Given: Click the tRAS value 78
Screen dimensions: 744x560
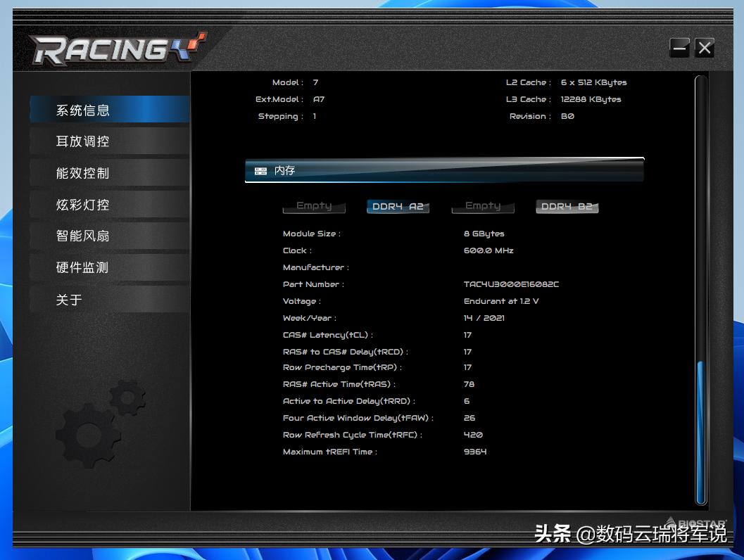Looking at the screenshot, I should pyautogui.click(x=469, y=384).
